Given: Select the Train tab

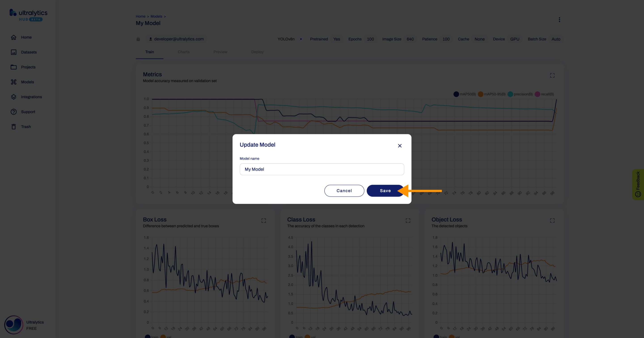Looking at the screenshot, I should tap(149, 52).
